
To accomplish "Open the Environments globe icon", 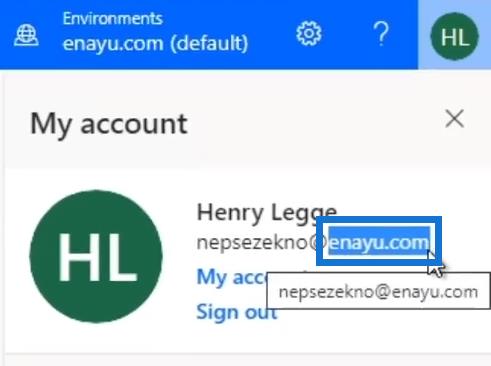I will point(26,36).
